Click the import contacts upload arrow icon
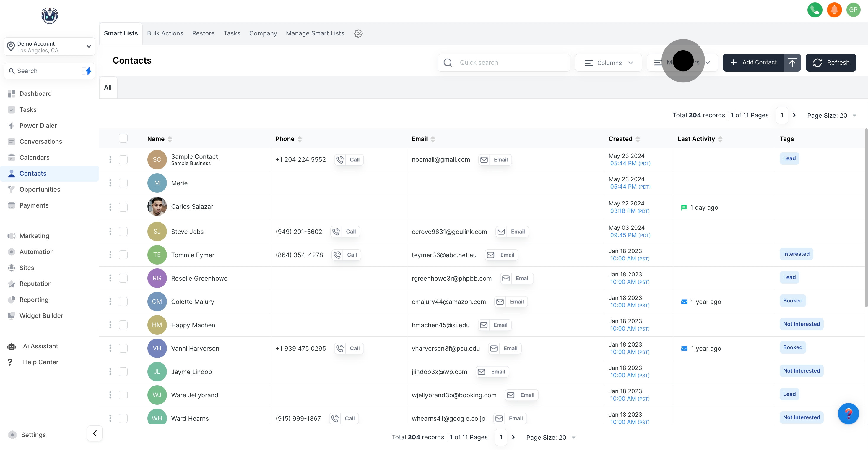The image size is (868, 450). (792, 62)
